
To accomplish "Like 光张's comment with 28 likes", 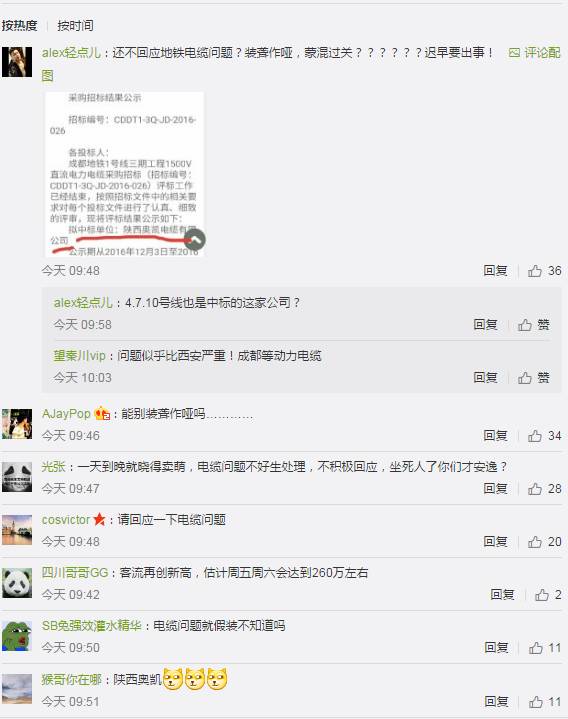I will pos(544,489).
